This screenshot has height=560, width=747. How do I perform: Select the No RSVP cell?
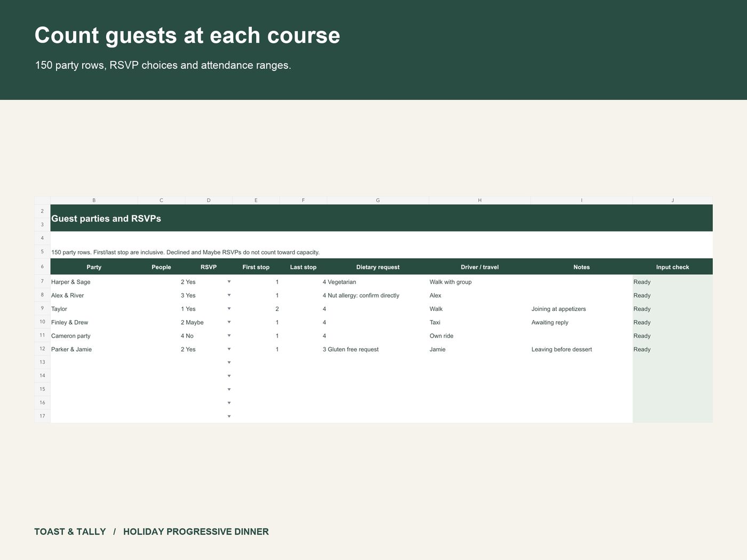(209, 336)
